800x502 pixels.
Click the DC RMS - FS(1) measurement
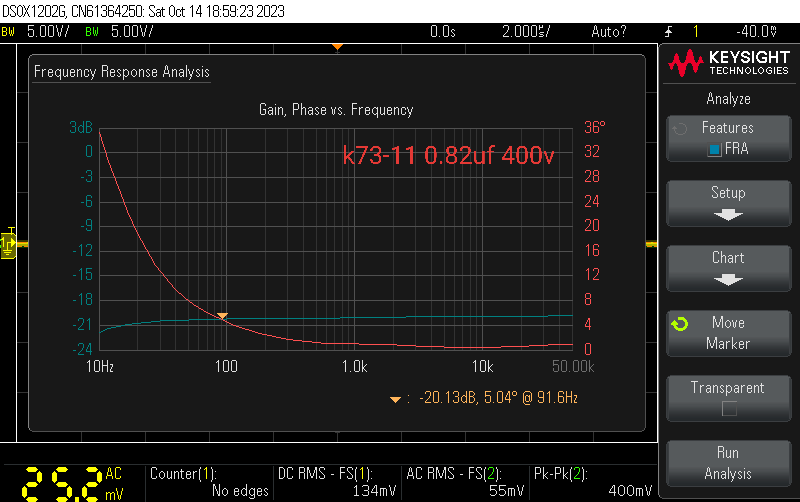tap(337, 482)
